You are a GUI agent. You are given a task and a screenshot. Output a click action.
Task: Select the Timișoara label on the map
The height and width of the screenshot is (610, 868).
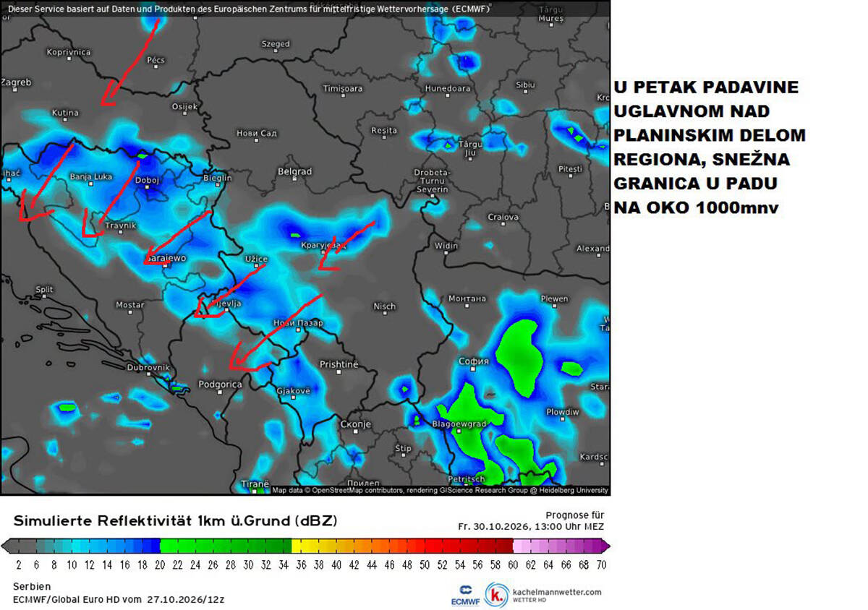(343, 88)
